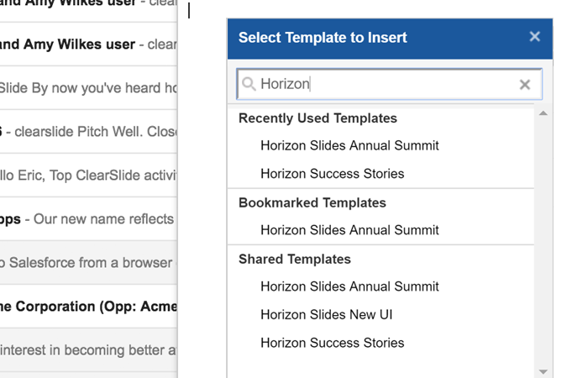588x378 pixels.
Task: Close the Select Template to Insert dialog
Action: click(534, 37)
